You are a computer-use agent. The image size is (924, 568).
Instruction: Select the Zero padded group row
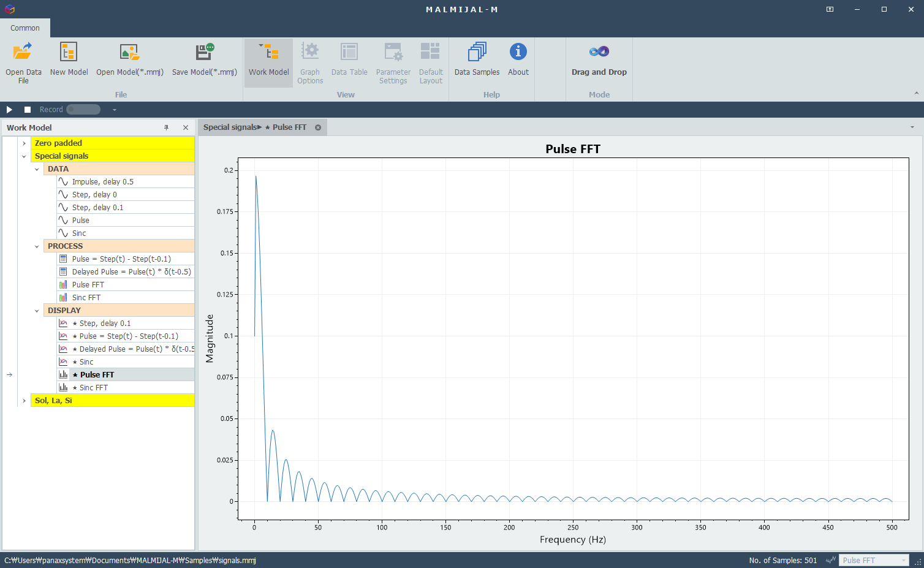tap(113, 143)
